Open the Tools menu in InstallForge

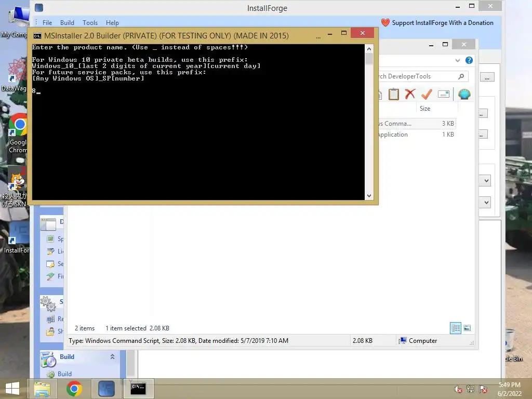pyautogui.click(x=90, y=23)
